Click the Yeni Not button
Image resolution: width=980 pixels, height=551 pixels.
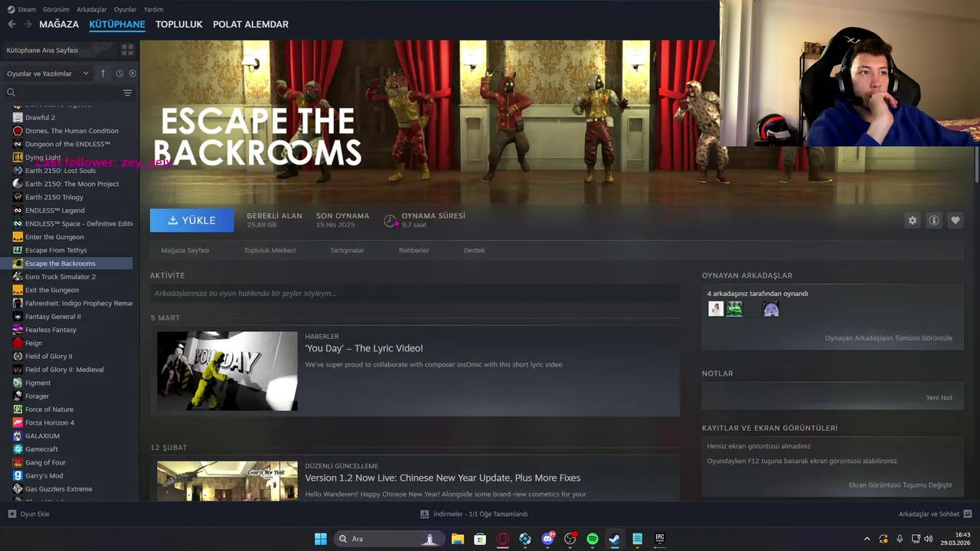(939, 398)
